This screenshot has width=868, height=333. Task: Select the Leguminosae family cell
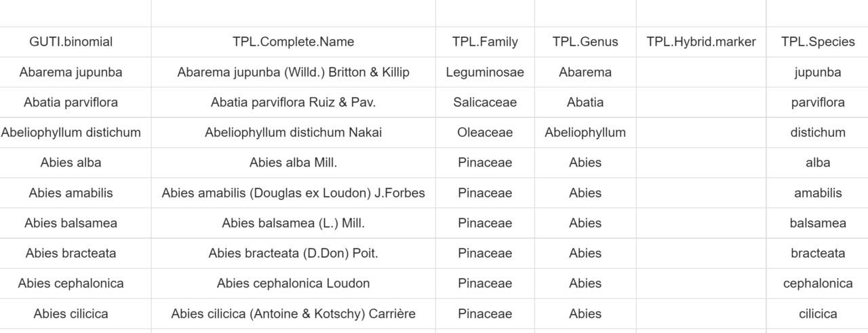485,72
